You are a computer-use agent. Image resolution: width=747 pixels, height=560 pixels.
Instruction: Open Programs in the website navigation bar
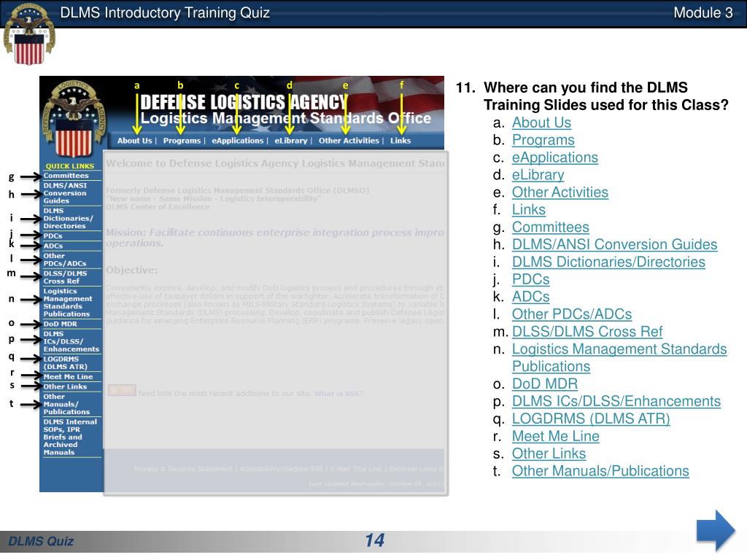(182, 141)
